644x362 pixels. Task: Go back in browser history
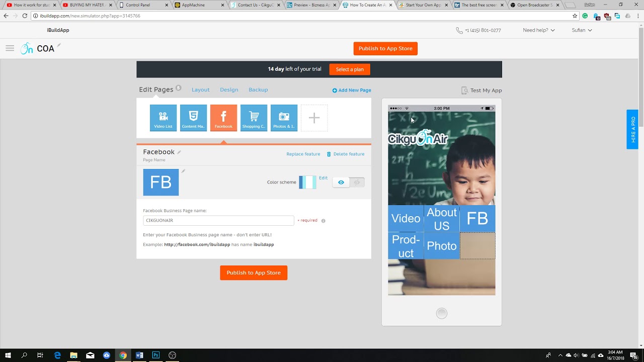[6, 16]
